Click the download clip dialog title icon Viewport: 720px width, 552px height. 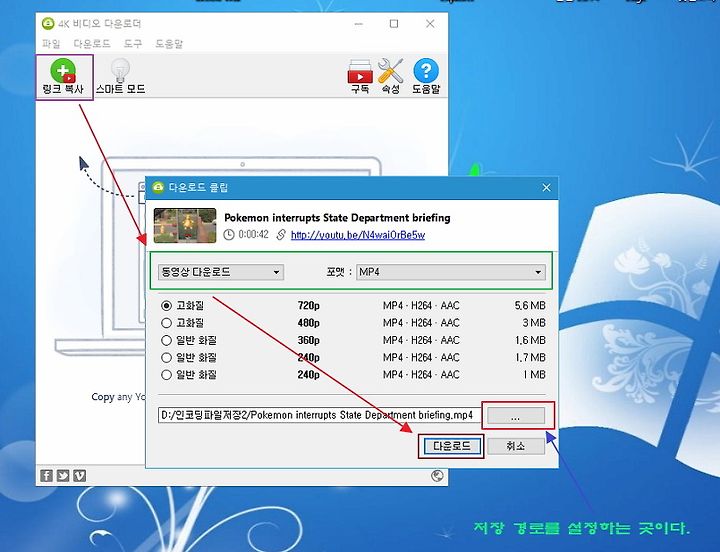(x=158, y=187)
